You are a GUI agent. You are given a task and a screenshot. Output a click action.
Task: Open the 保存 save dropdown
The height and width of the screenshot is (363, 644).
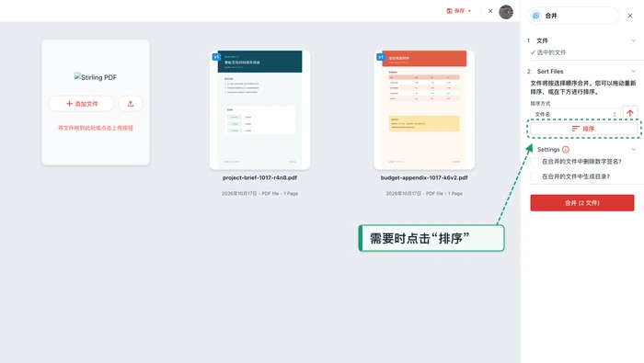click(x=459, y=11)
